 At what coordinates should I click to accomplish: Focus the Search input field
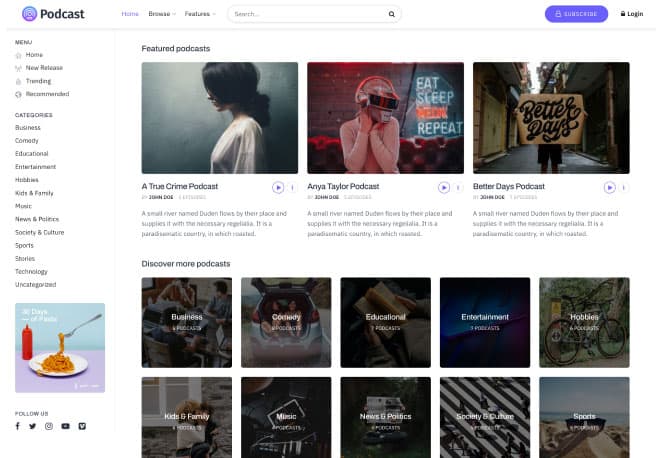[x=305, y=14]
